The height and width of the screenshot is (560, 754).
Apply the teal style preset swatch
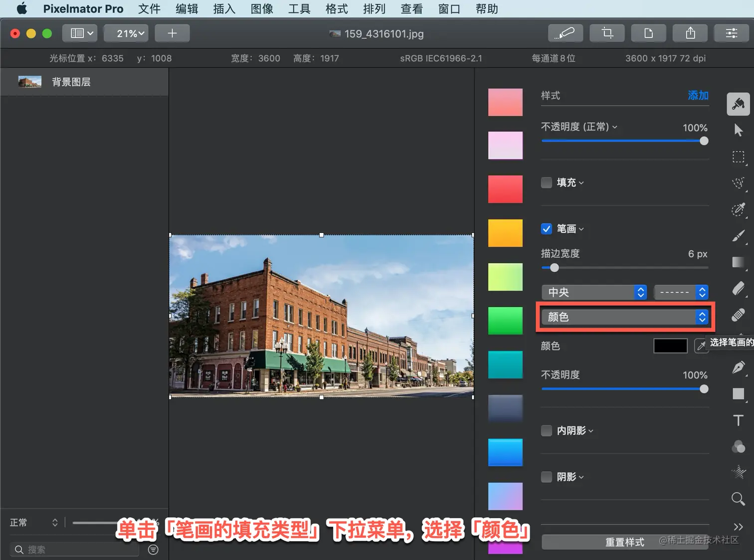point(505,365)
